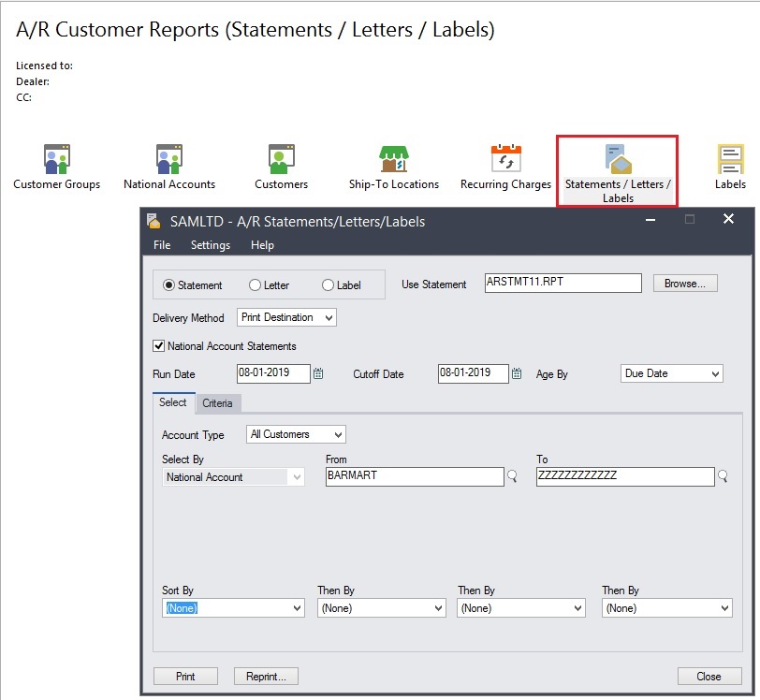Click the Cutoff Date input field
This screenshot has width=760, height=700.
(x=473, y=373)
